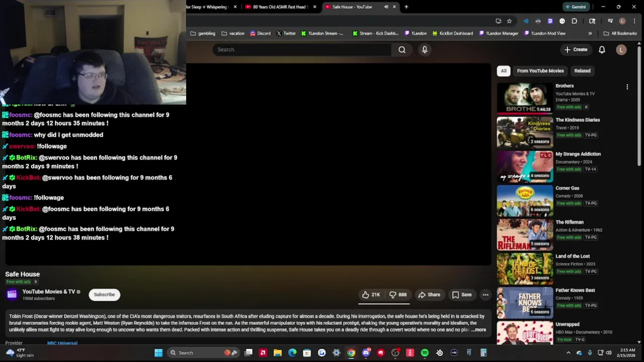Switch to 80 Years Old ASMR tab
The image size is (644, 362).
(279, 7)
